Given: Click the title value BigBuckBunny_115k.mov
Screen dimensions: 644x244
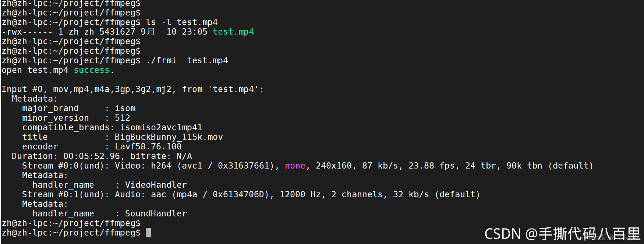Looking at the screenshot, I should 169,137.
